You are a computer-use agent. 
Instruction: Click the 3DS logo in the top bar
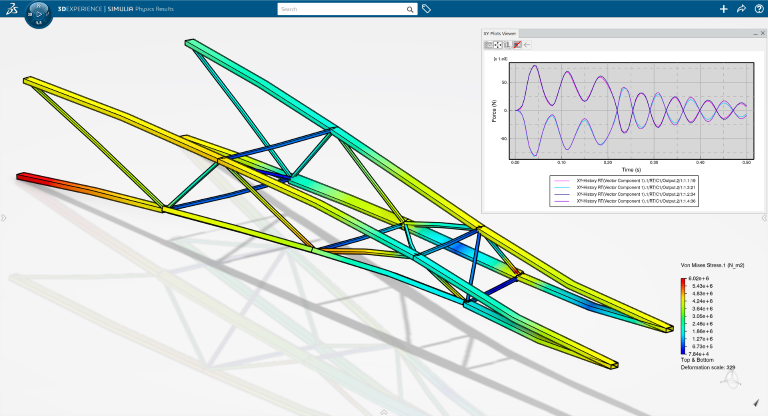pyautogui.click(x=10, y=8)
